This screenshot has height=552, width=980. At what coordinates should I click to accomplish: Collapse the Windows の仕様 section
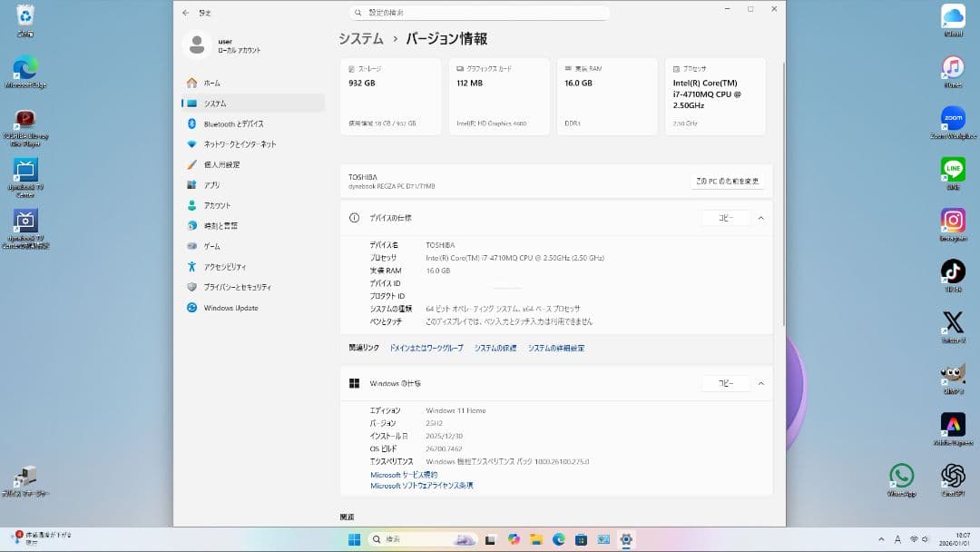pyautogui.click(x=760, y=383)
